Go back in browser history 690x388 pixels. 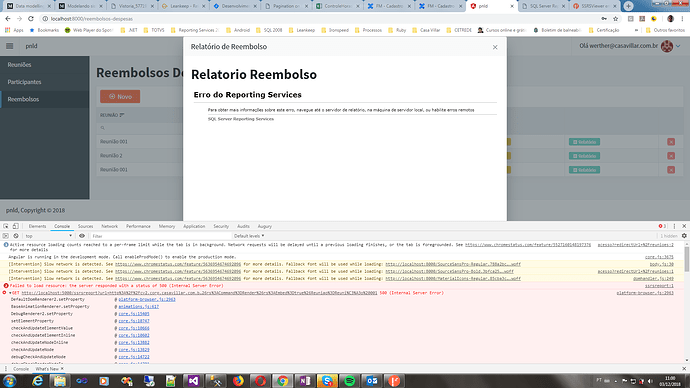tap(8, 19)
